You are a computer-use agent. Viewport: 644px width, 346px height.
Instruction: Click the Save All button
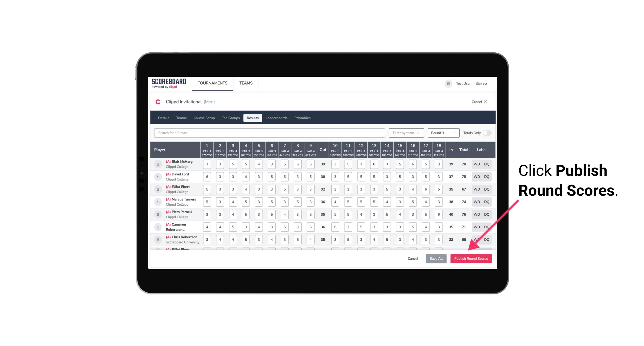coord(436,258)
